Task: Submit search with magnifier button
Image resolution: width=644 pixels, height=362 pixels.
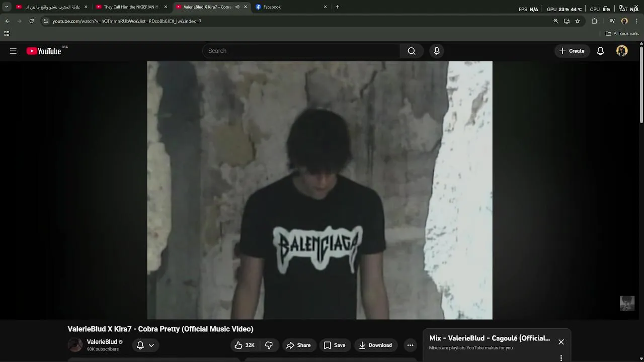Action: [x=412, y=51]
